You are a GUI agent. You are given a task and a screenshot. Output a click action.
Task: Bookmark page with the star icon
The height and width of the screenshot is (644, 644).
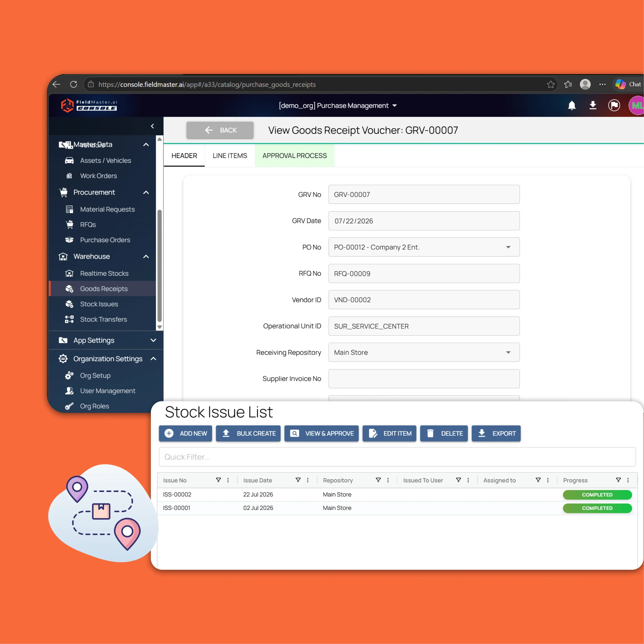coord(551,84)
